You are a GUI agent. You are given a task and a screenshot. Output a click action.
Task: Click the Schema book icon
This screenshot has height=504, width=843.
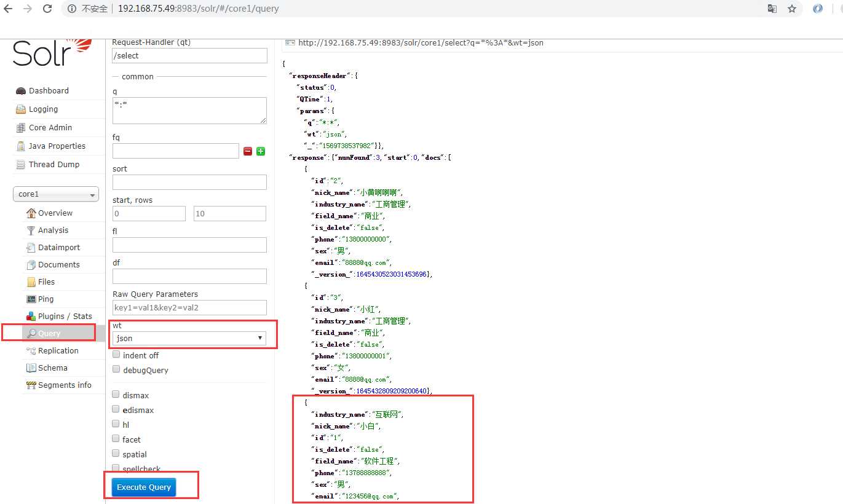coord(31,368)
